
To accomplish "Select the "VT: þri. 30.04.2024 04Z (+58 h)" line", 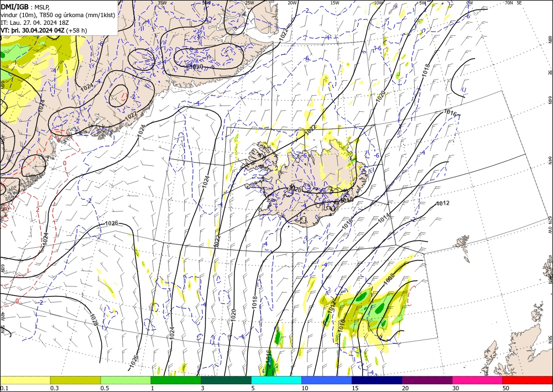I will 44,30.
